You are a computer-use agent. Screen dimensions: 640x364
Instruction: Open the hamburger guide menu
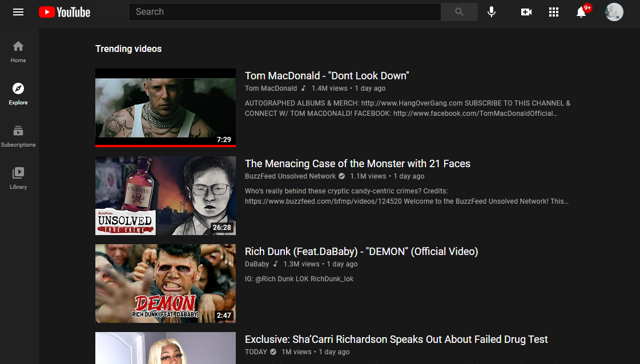pyautogui.click(x=18, y=12)
